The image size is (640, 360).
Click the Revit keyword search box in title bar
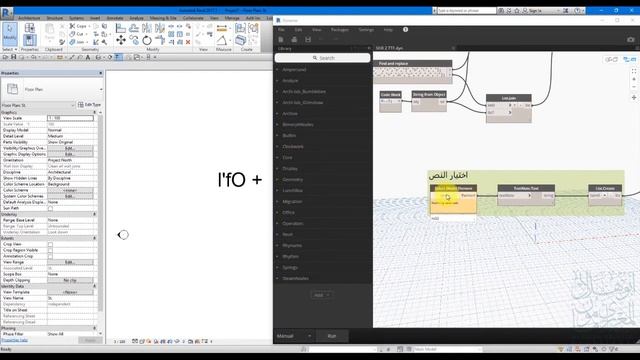pos(467,11)
